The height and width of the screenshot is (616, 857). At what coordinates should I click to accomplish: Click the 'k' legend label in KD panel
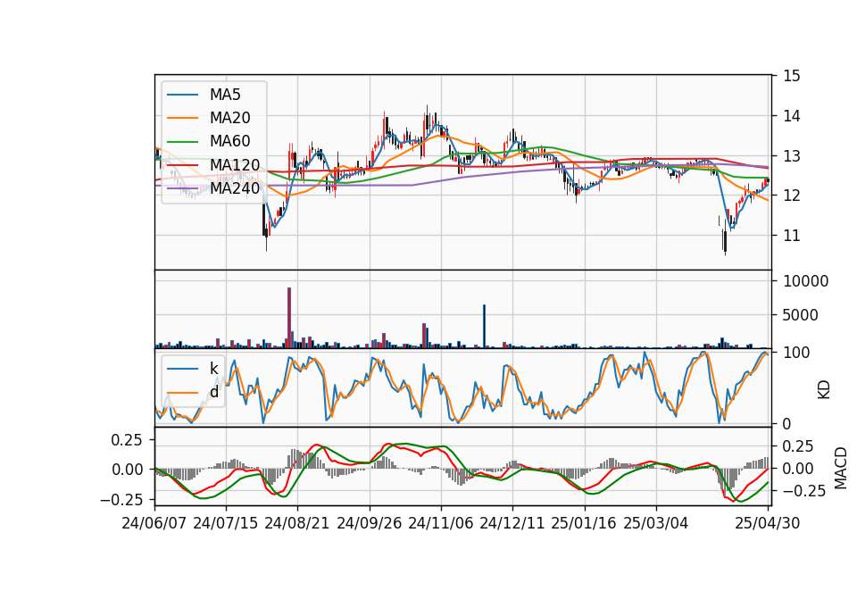click(213, 369)
